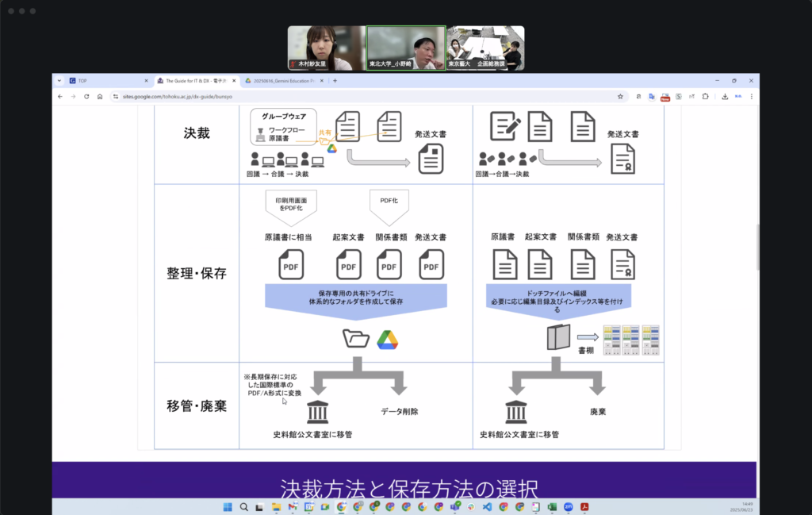This screenshot has width=812, height=515.
Task: Close the TOP tab
Action: tap(146, 81)
